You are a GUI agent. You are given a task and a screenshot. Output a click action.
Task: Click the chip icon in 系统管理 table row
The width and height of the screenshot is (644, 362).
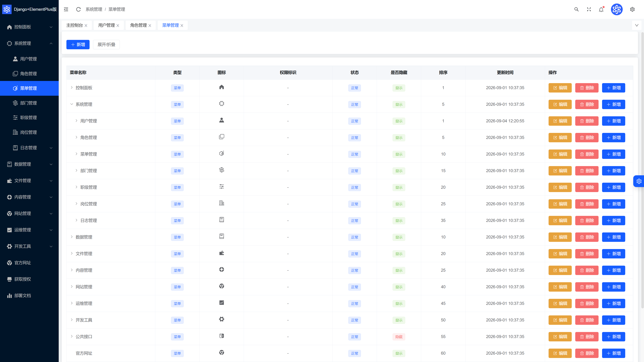point(222,103)
